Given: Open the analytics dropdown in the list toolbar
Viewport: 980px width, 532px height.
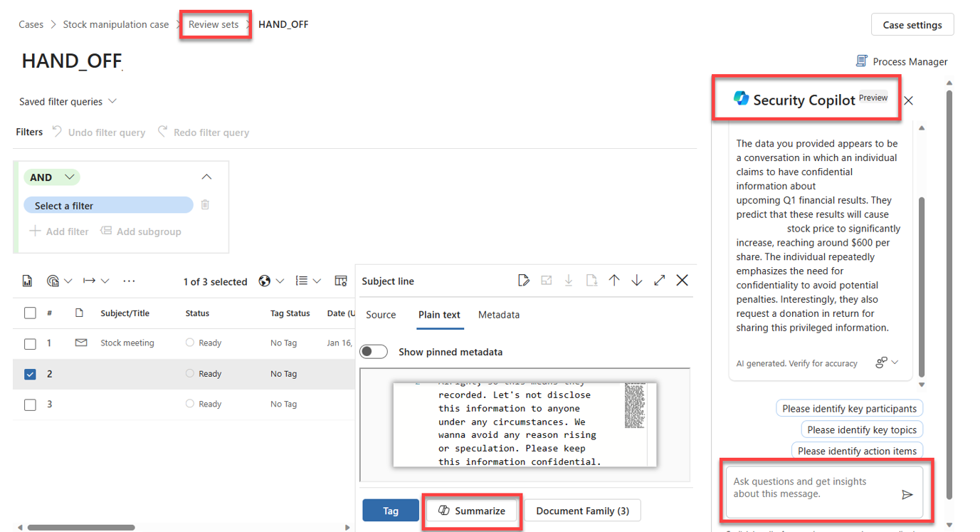Looking at the screenshot, I should tap(59, 281).
